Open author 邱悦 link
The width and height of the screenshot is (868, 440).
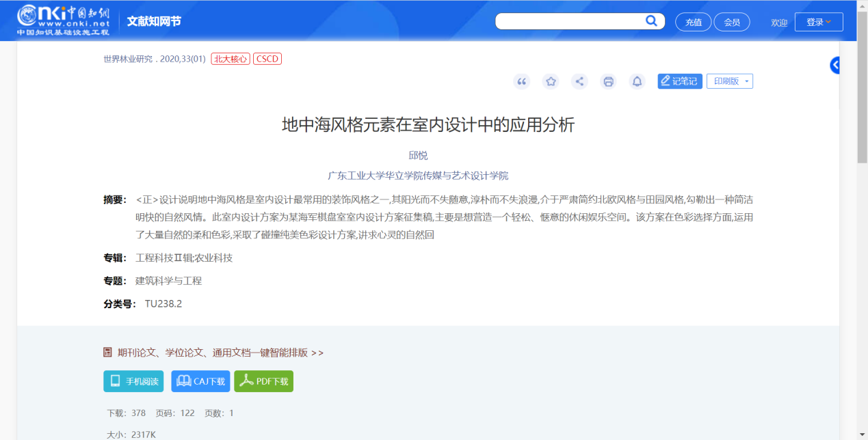418,155
